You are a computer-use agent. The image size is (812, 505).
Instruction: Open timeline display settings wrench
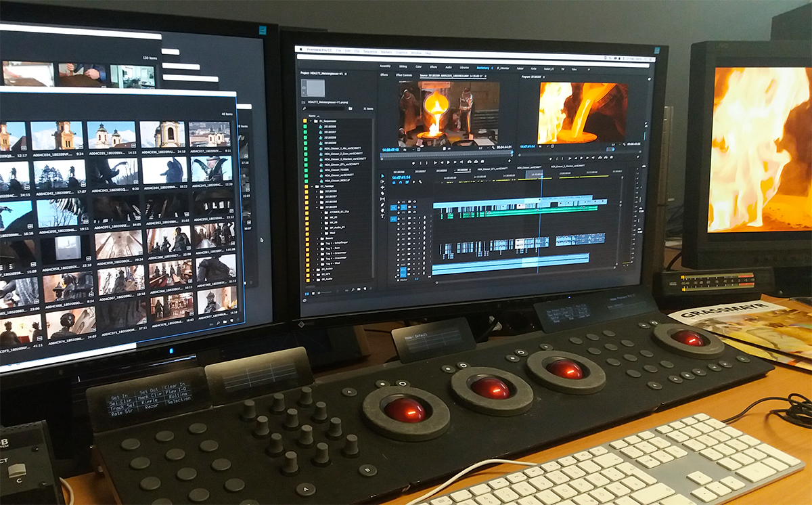point(420,182)
